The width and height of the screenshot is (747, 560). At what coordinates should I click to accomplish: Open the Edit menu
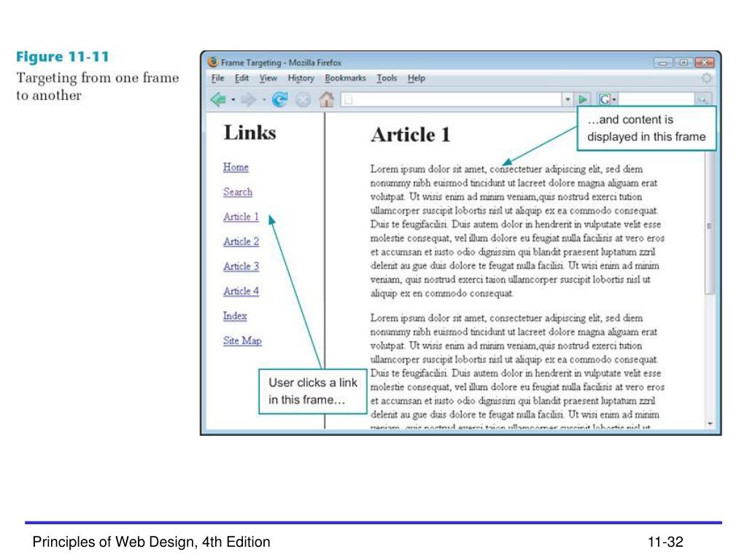click(x=241, y=78)
